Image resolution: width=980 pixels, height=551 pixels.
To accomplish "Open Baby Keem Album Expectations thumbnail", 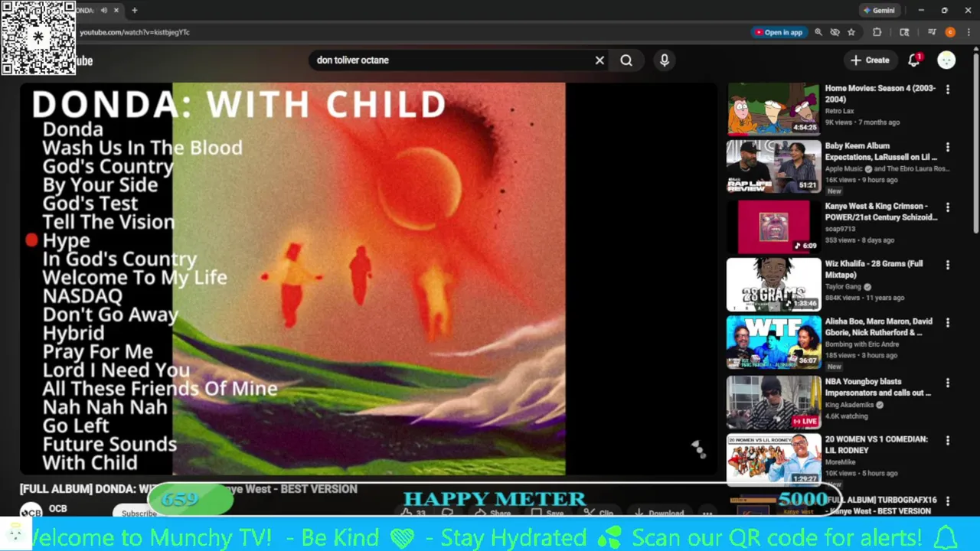I will 773,166.
